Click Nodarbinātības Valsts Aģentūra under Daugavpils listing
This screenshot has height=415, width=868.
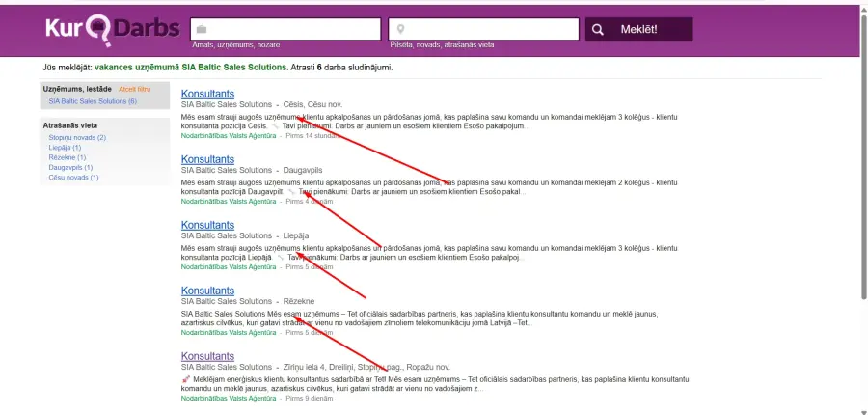point(228,202)
